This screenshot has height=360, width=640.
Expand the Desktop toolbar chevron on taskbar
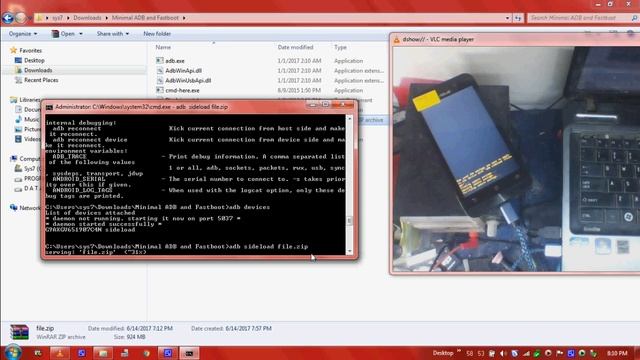point(459,351)
